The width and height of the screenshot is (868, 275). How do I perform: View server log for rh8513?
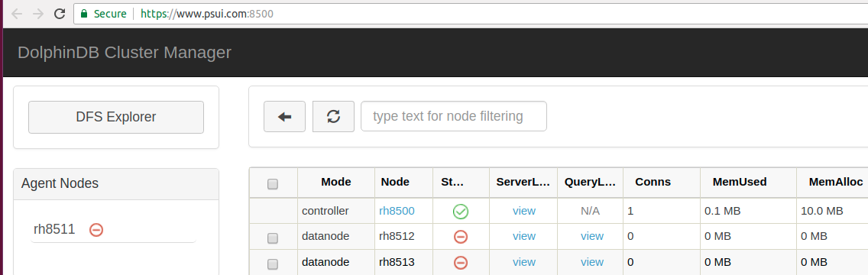click(x=523, y=262)
